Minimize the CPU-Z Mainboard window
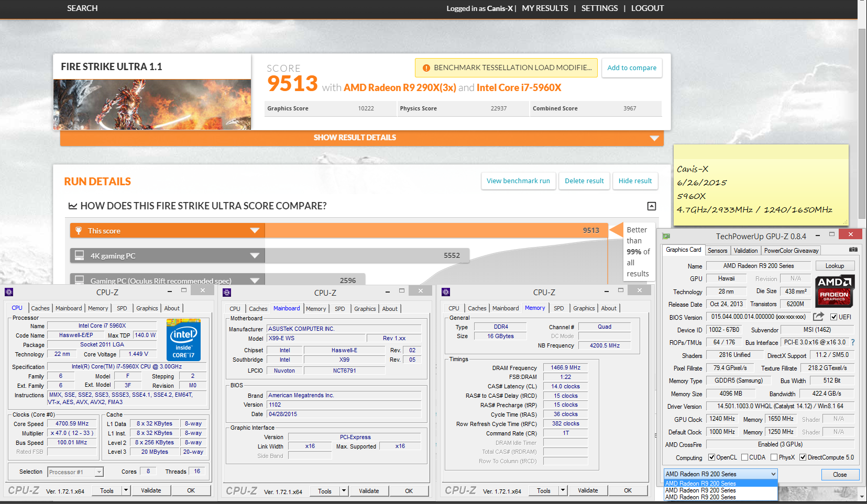The image size is (867, 504). pos(388,292)
